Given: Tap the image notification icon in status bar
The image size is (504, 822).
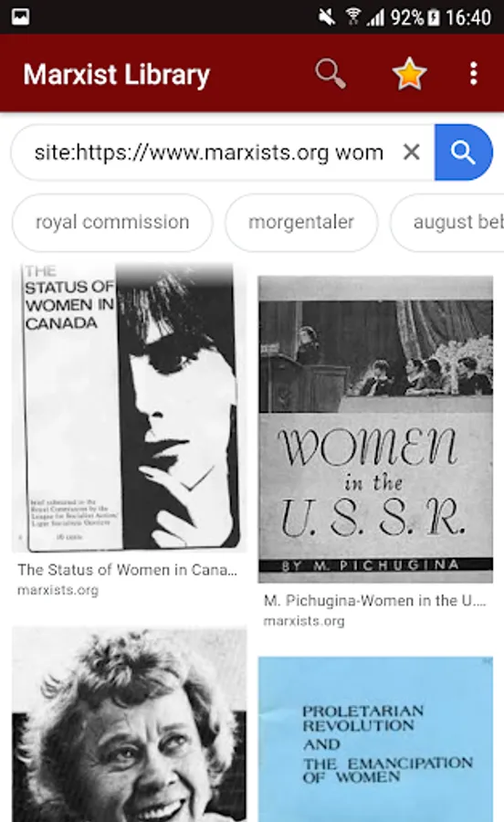Looking at the screenshot, I should pyautogui.click(x=20, y=16).
